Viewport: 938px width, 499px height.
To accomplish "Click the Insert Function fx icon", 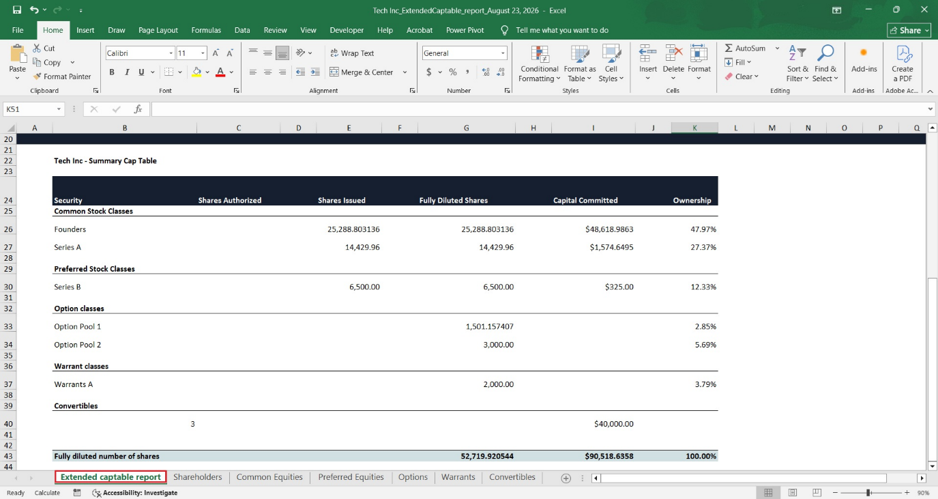I will pos(138,109).
